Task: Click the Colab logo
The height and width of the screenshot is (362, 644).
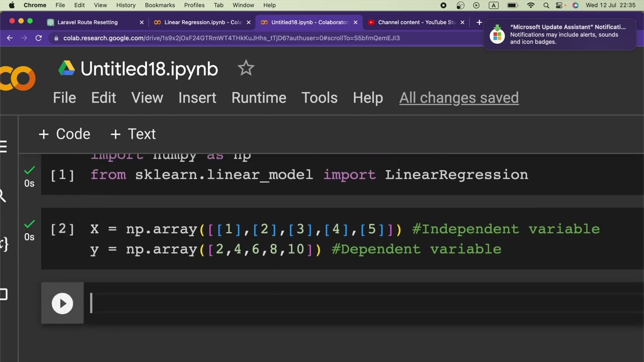Action: tap(18, 78)
